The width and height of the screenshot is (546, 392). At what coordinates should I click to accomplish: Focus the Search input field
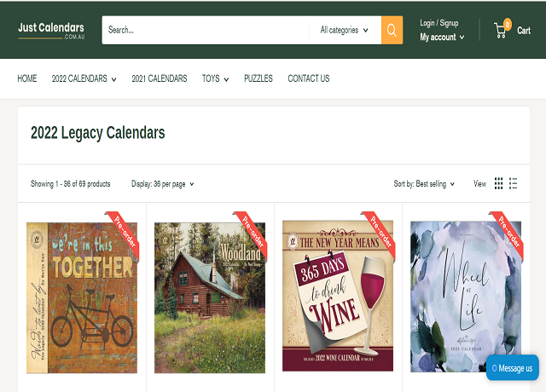click(206, 31)
